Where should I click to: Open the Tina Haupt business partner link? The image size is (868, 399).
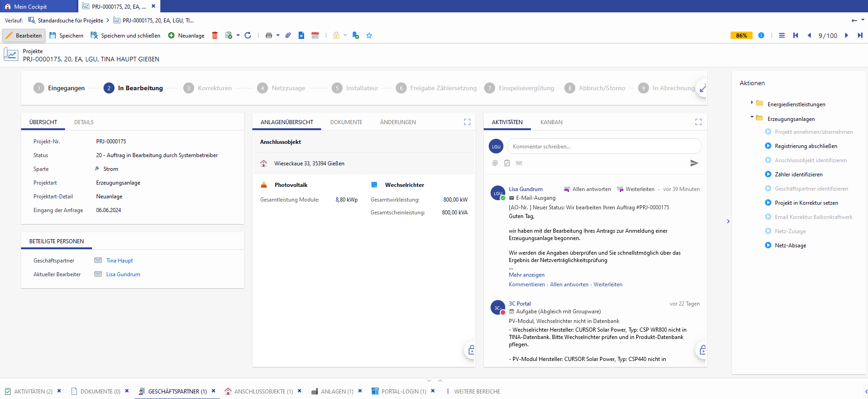click(120, 261)
